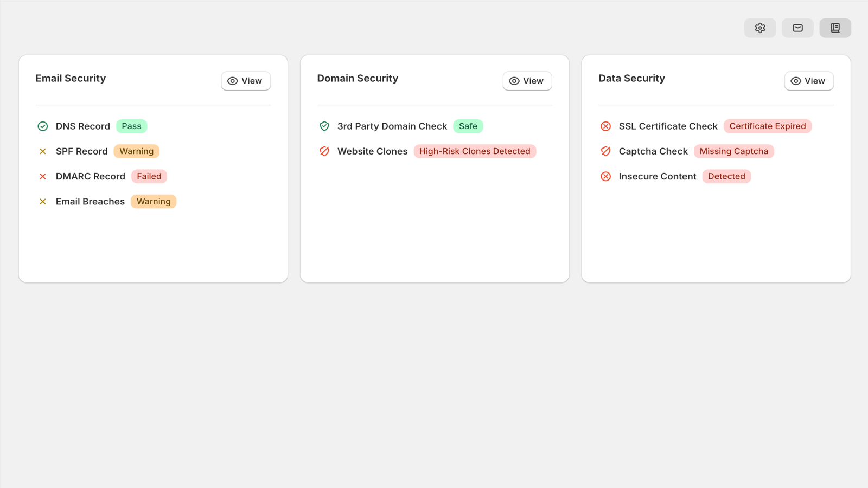Click Website Clones broken shield icon
868x488 pixels.
[x=324, y=151]
